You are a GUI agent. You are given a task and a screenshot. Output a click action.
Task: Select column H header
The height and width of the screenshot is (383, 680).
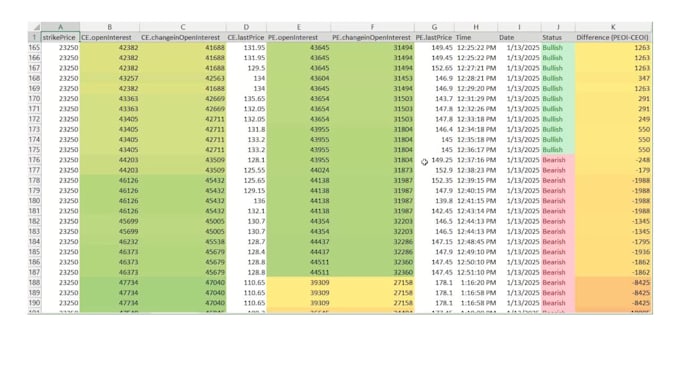tap(476, 27)
